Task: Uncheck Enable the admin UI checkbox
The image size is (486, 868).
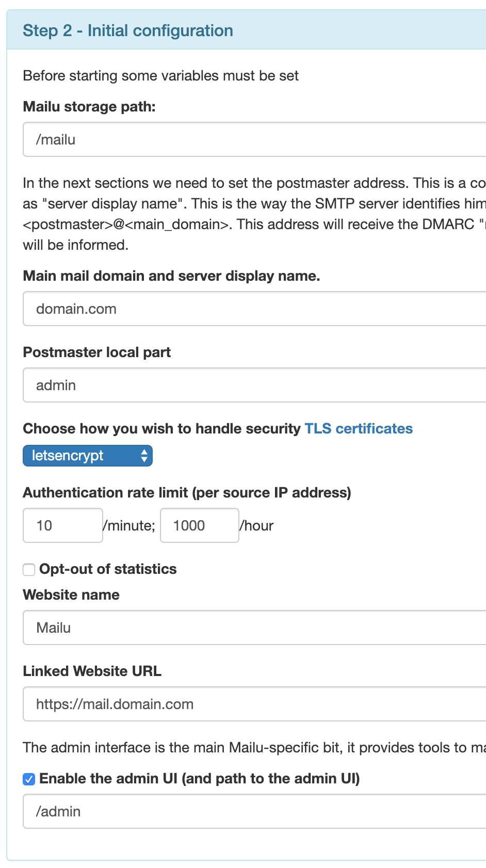Action: 29,779
